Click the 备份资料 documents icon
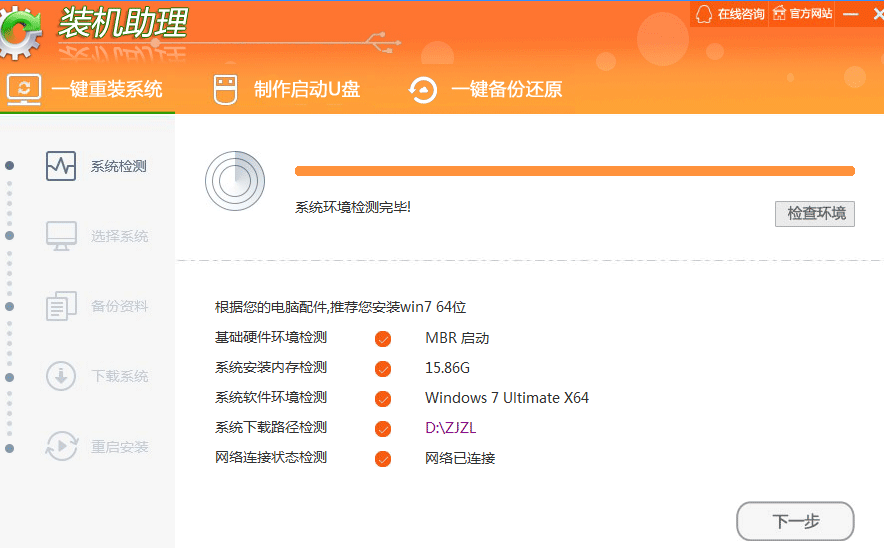Viewport: 884px width, 548px height. (61, 306)
